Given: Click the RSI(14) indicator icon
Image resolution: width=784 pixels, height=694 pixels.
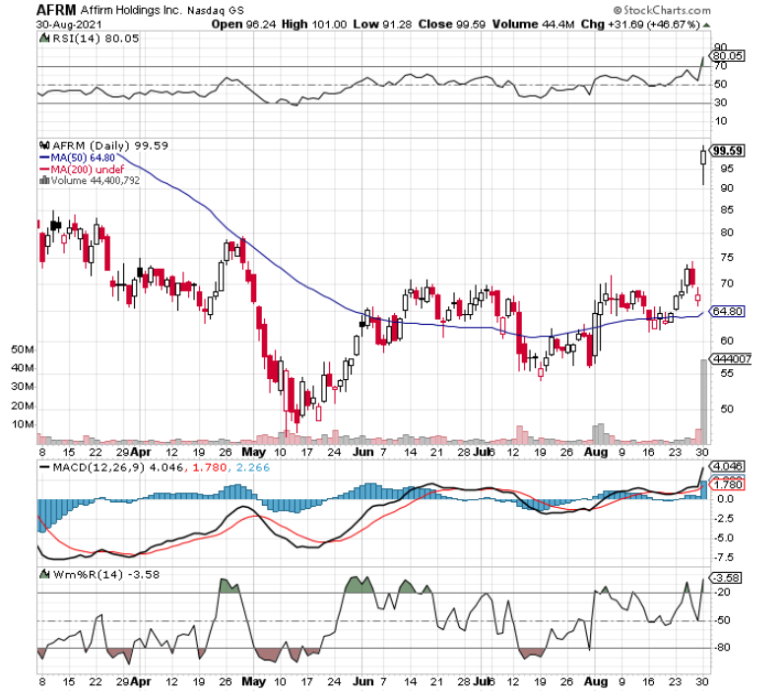Looking at the screenshot, I should pos(44,38).
